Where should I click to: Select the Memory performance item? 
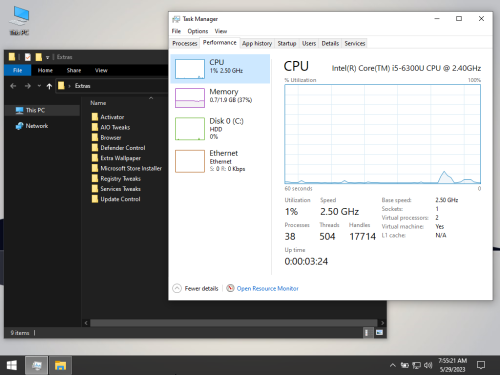point(220,98)
